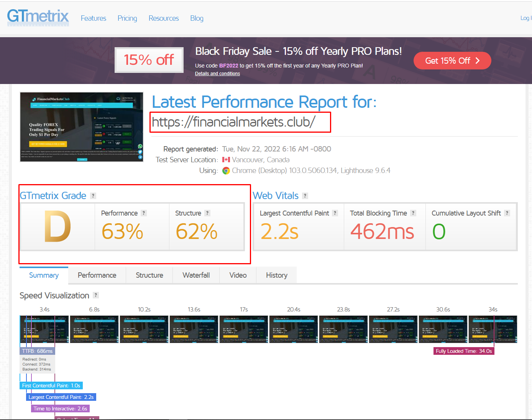The image size is (532, 420).
Task: Click the GTmetrix logo
Action: click(x=38, y=17)
